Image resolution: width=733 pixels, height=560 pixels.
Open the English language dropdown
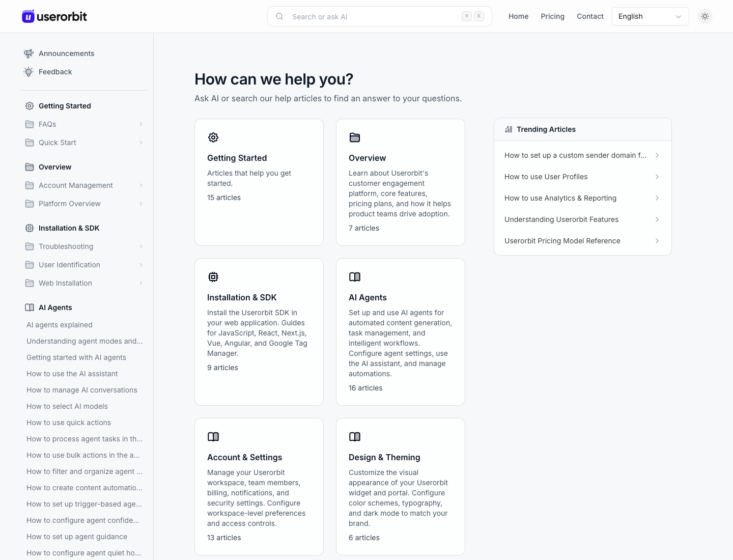pos(650,16)
